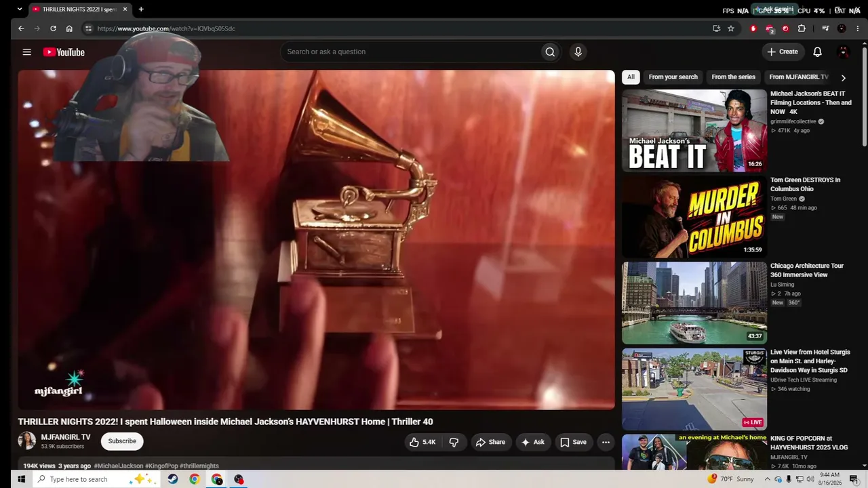Go back in the browser

click(21, 28)
